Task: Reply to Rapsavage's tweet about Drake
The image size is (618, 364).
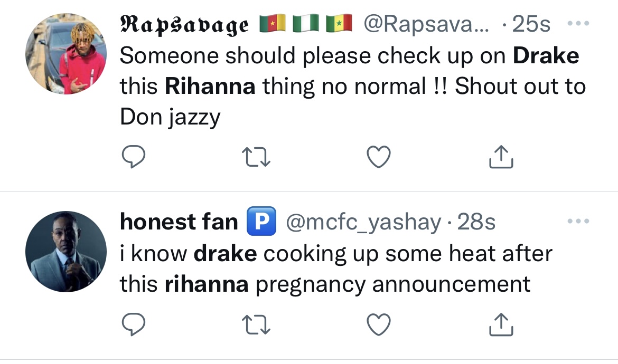Action: (134, 157)
